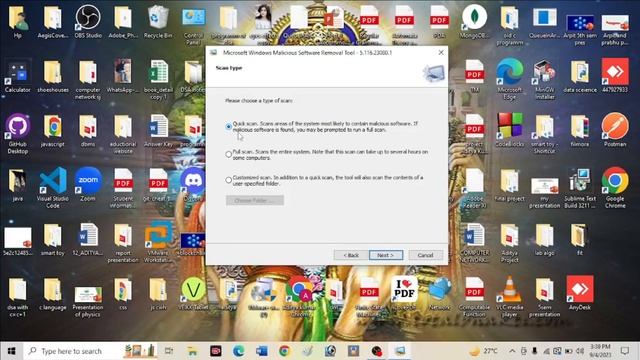Open Calculator desktop shortcut

pyautogui.click(x=18, y=76)
